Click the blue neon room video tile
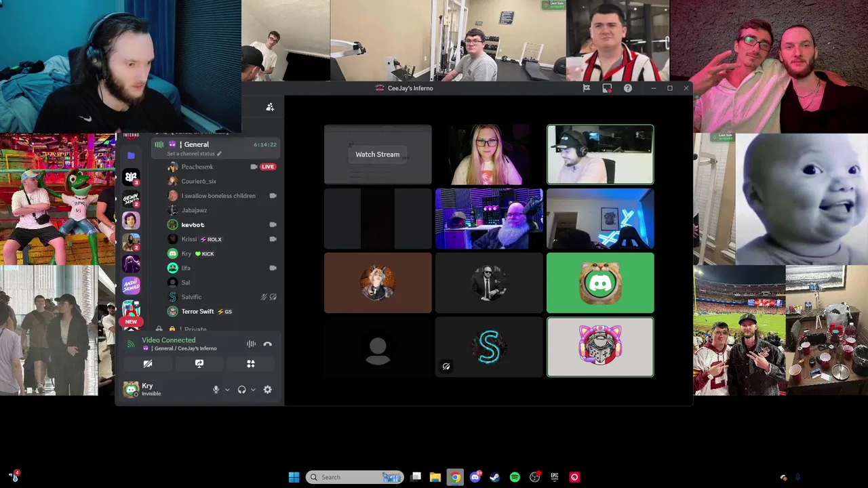Screen dimensions: 868x488 600,219
